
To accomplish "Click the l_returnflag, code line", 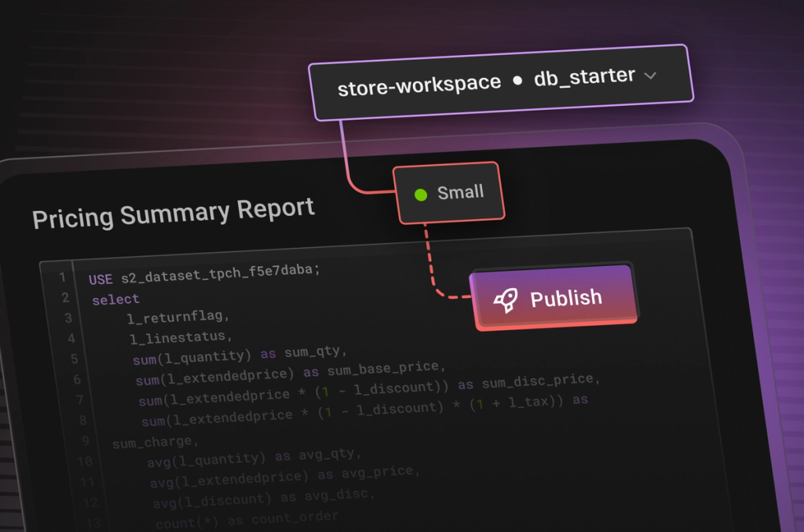I will 177,317.
